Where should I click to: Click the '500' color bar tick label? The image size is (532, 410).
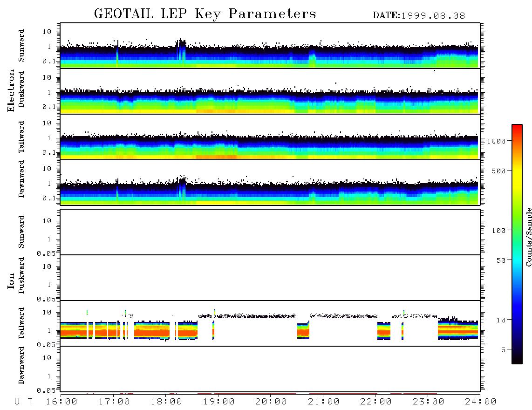[x=498, y=171]
